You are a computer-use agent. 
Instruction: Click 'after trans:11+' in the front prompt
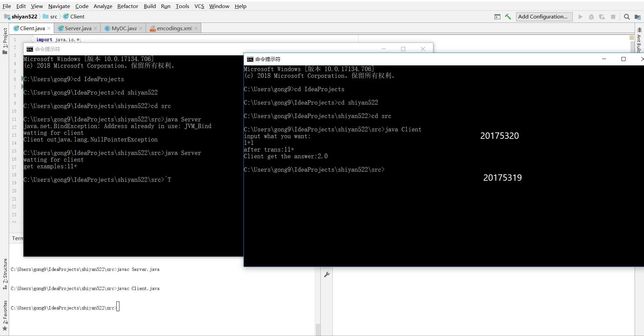(x=269, y=150)
